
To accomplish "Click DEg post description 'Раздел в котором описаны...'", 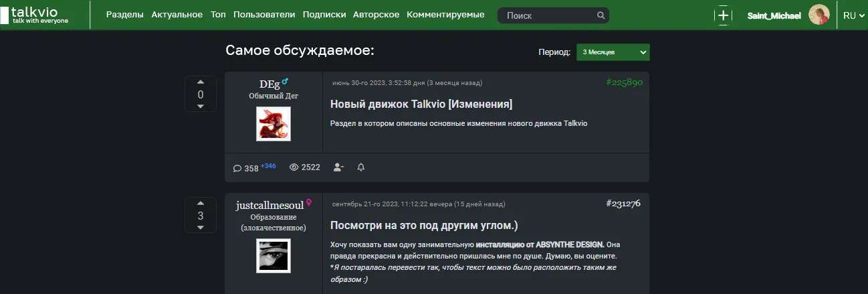I will 459,124.
